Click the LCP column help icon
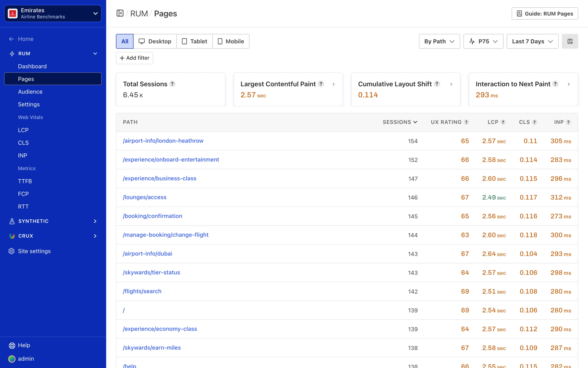588x368 pixels. 503,122
